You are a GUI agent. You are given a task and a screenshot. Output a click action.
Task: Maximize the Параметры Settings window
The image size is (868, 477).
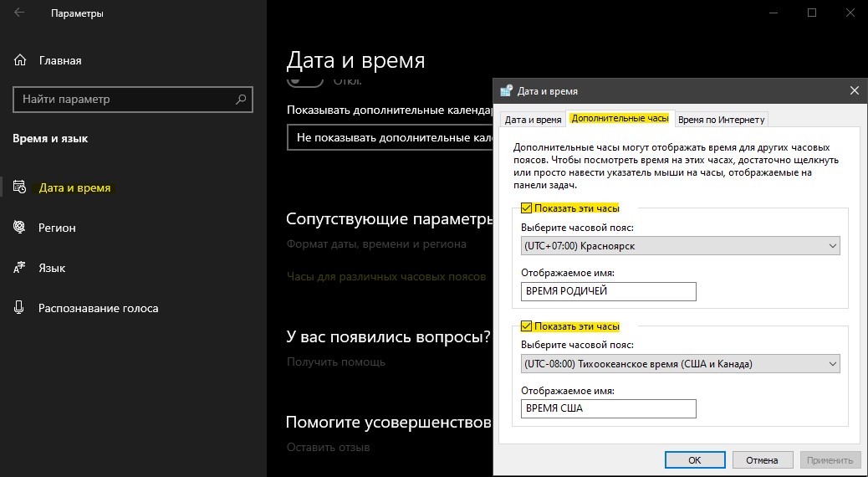click(812, 13)
